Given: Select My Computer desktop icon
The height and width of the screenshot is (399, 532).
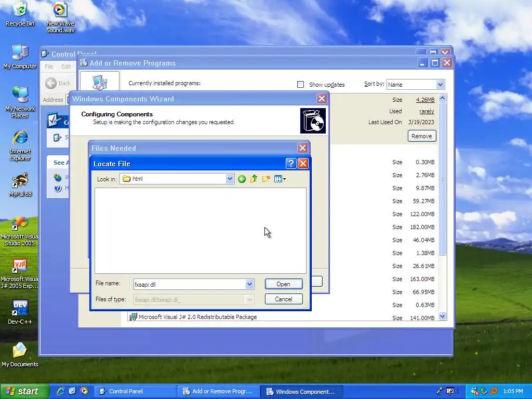Looking at the screenshot, I should pyautogui.click(x=20, y=57).
